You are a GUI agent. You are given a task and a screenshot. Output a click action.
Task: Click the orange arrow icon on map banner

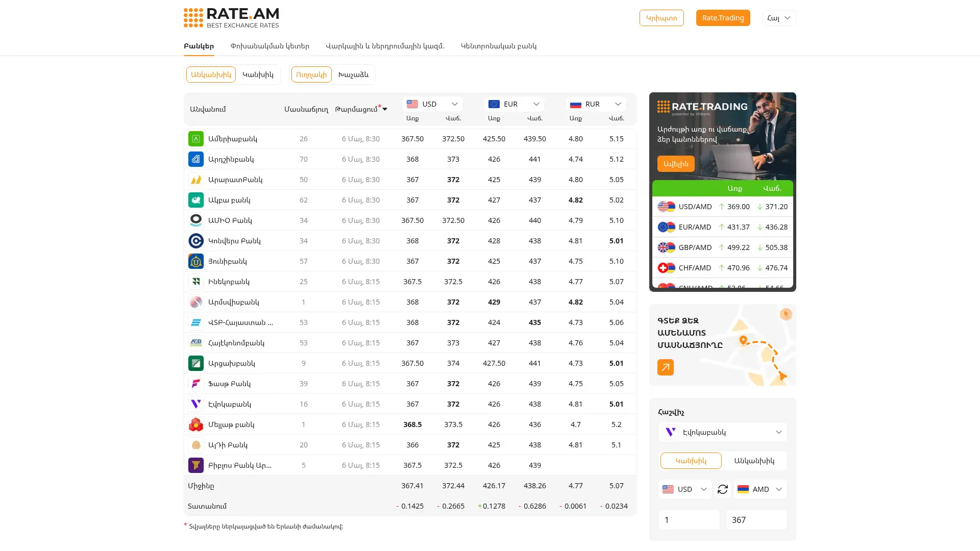click(666, 367)
